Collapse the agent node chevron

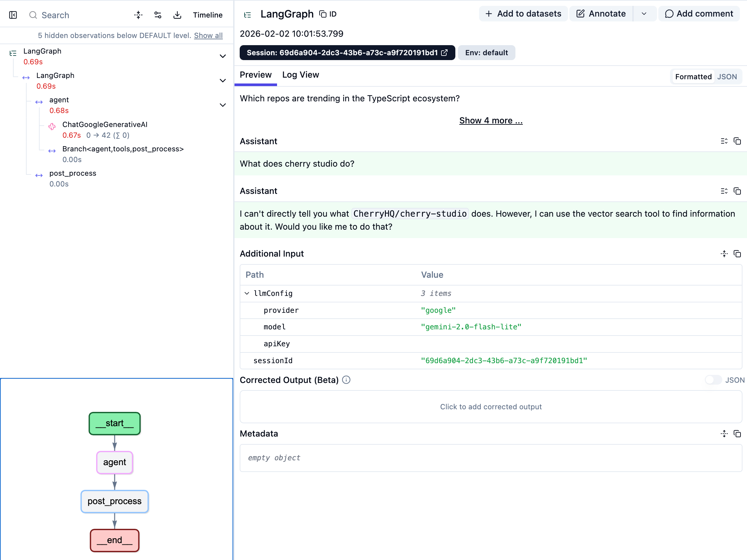pos(222,105)
